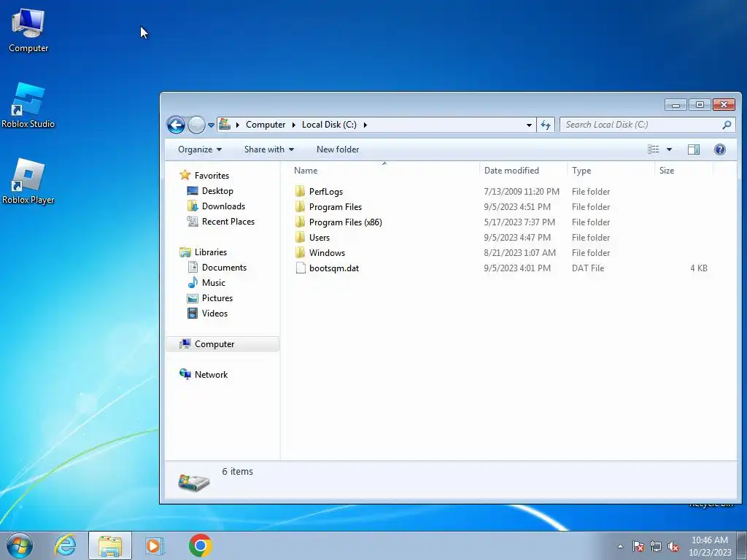Click the DAT File type cell
Screen dimensions: 747x560
point(588,268)
